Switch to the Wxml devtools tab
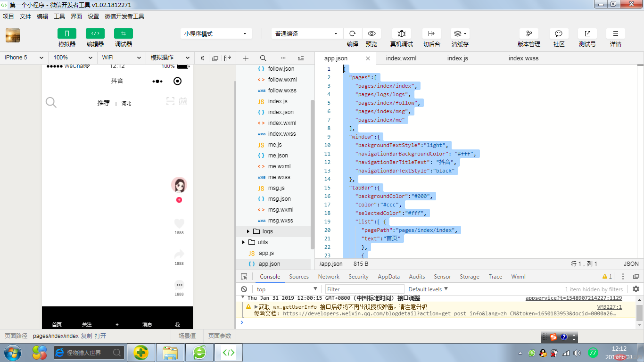Image resolution: width=644 pixels, height=362 pixels. pos(518,277)
